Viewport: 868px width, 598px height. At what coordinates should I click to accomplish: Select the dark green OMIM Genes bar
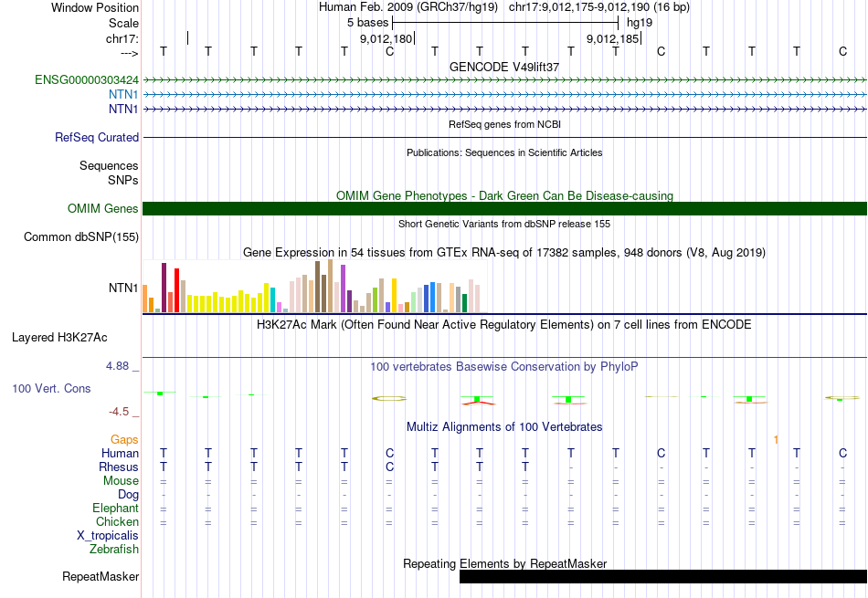click(x=504, y=208)
